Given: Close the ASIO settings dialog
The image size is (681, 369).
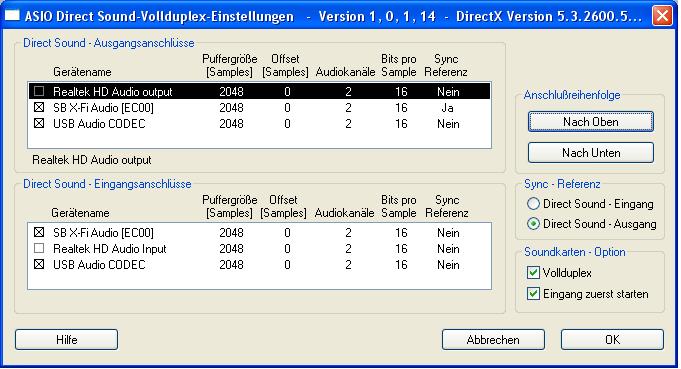Looking at the screenshot, I should pos(662,16).
